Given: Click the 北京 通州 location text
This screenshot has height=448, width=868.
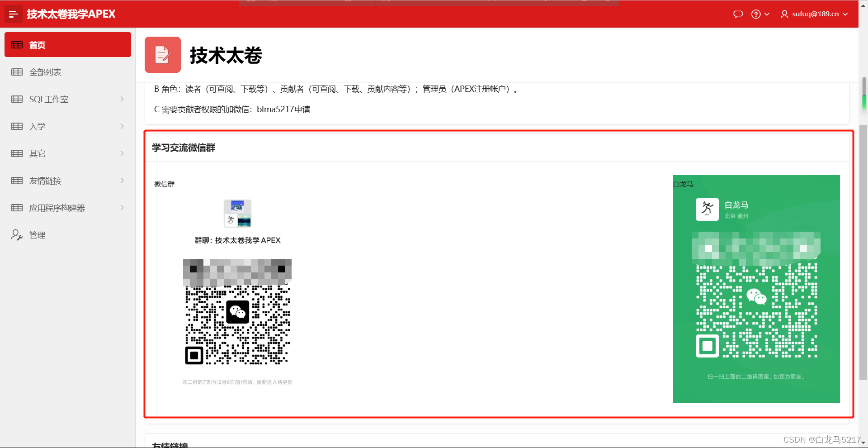Looking at the screenshot, I should tap(736, 216).
